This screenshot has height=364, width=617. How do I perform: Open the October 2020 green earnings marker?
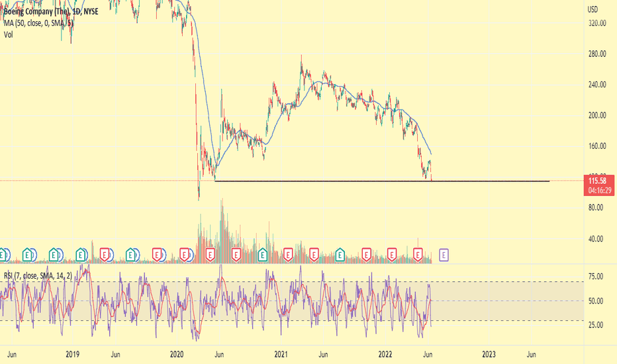[263, 255]
